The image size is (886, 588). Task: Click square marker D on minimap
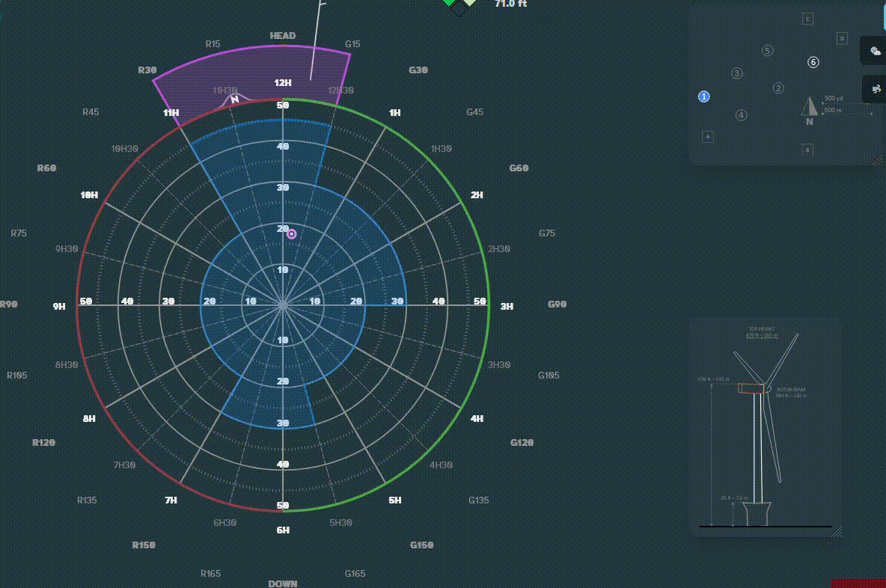pos(842,38)
